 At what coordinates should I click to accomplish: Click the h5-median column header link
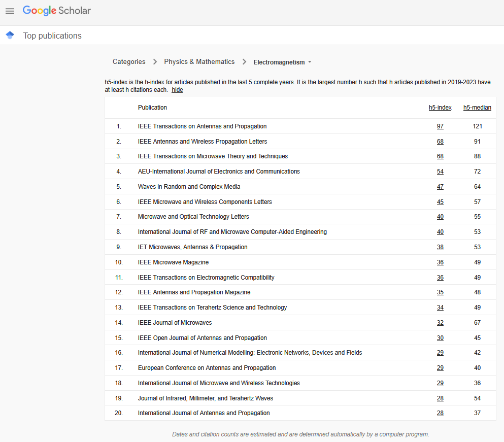(x=477, y=108)
